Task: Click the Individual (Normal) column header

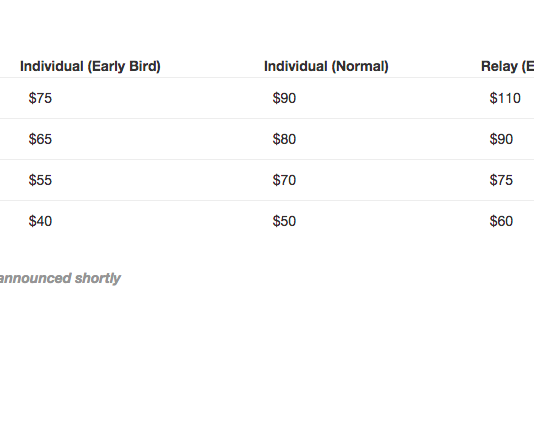Action: (326, 66)
